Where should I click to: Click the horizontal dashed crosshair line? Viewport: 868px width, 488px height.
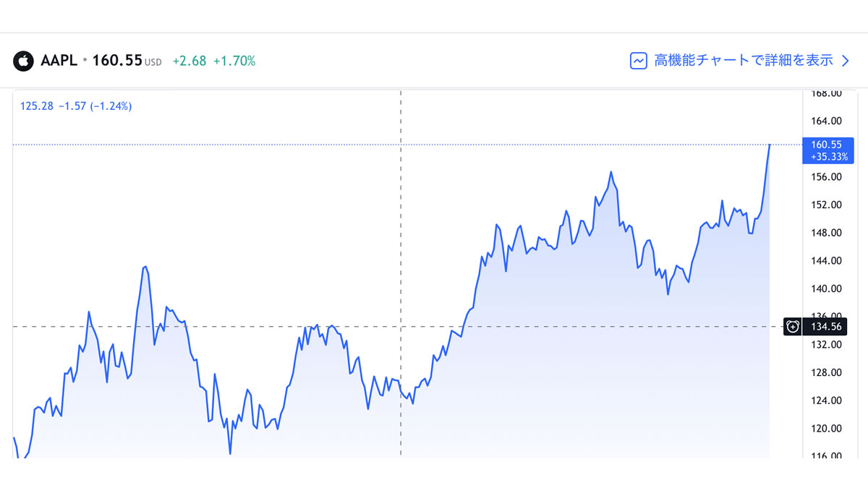[x=398, y=327]
